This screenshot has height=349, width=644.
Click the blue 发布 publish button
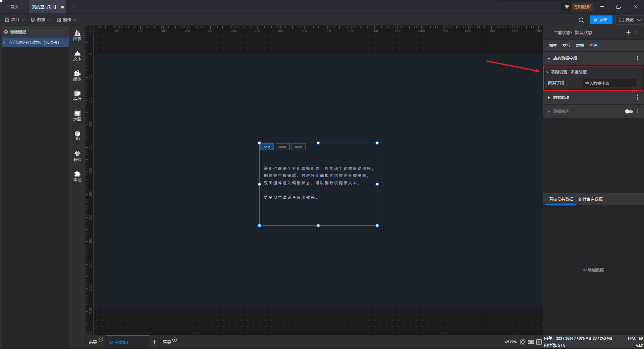tap(601, 20)
